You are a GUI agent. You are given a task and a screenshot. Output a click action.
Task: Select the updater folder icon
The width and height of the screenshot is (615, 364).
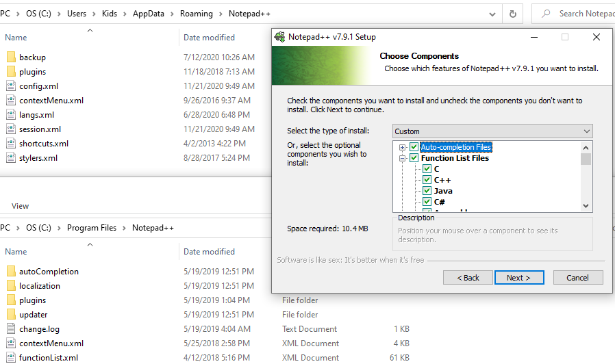point(11,315)
